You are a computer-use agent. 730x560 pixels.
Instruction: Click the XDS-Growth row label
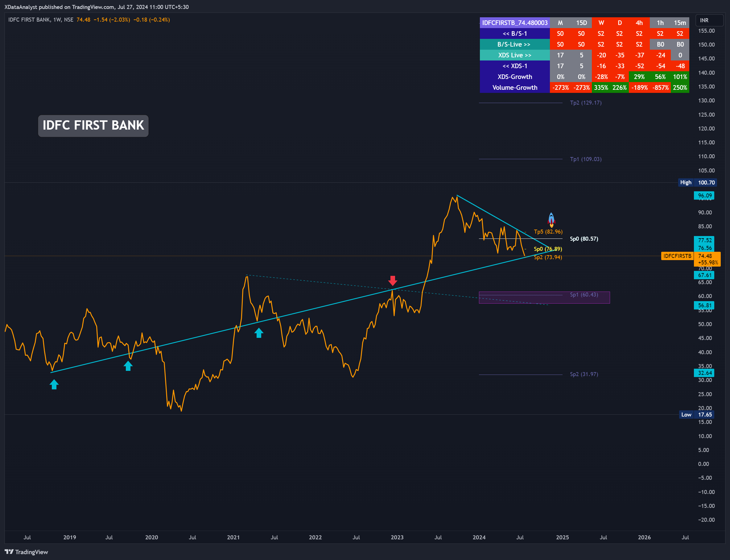[515, 77]
